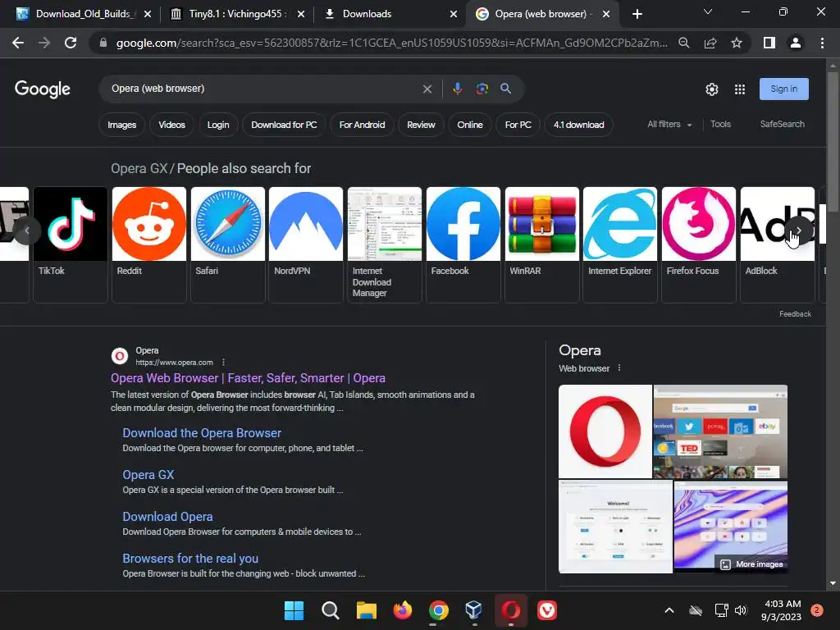Screen dimensions: 840x630
Task: Open Chrome three-dot menu
Action: pos(822,43)
